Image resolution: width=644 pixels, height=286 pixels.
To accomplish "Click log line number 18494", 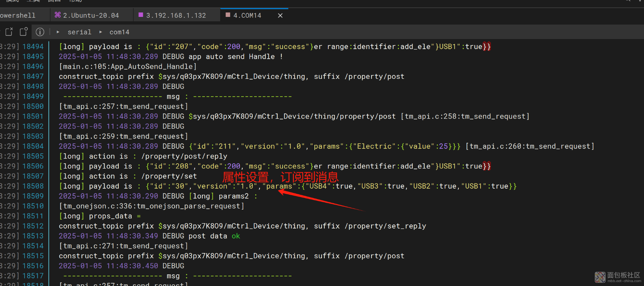I will point(33,46).
